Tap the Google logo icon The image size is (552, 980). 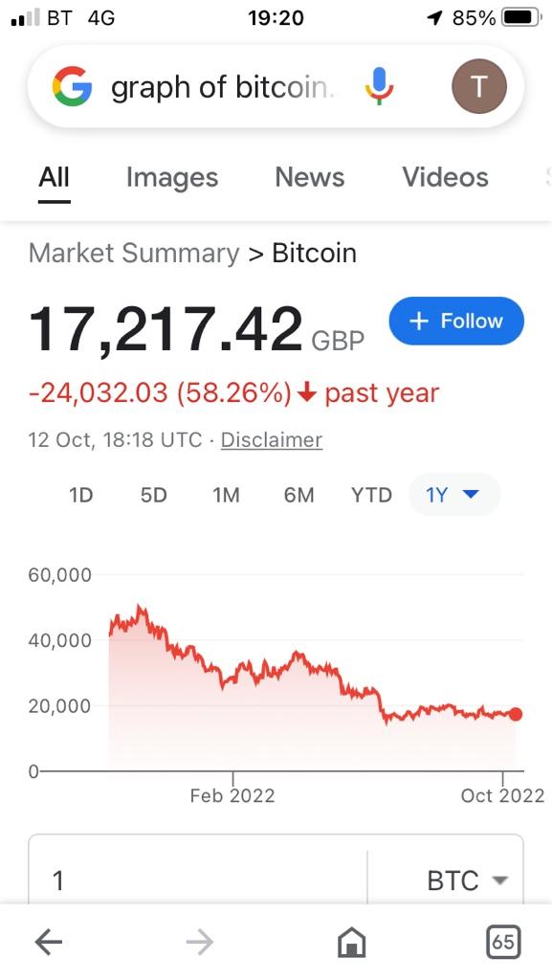click(x=72, y=86)
